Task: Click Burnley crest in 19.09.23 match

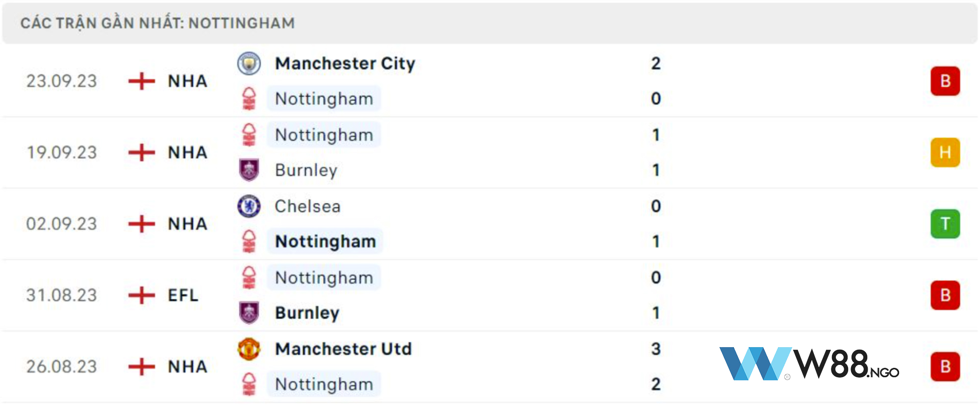Action: (x=249, y=170)
